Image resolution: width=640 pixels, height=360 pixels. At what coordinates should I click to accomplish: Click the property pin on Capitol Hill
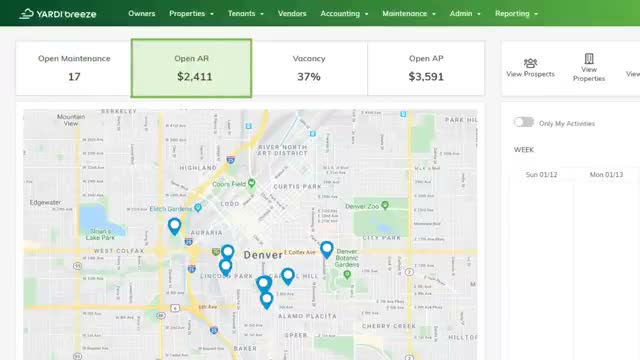tap(288, 276)
